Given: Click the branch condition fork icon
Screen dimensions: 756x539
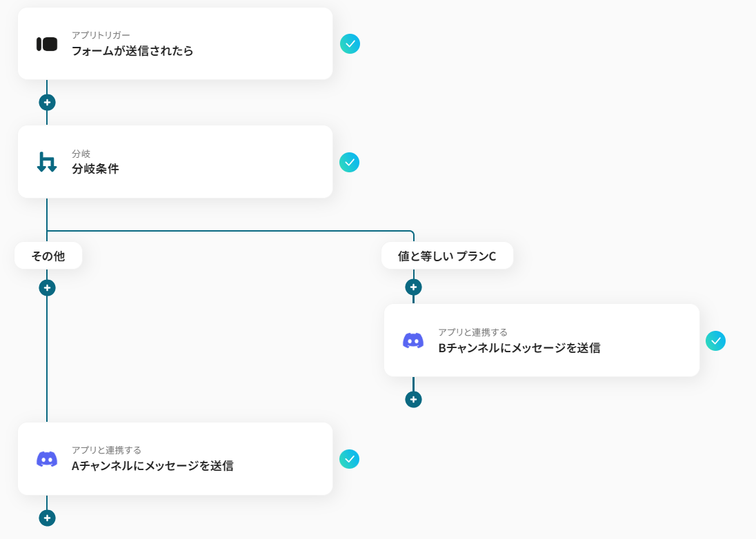Looking at the screenshot, I should [47, 162].
